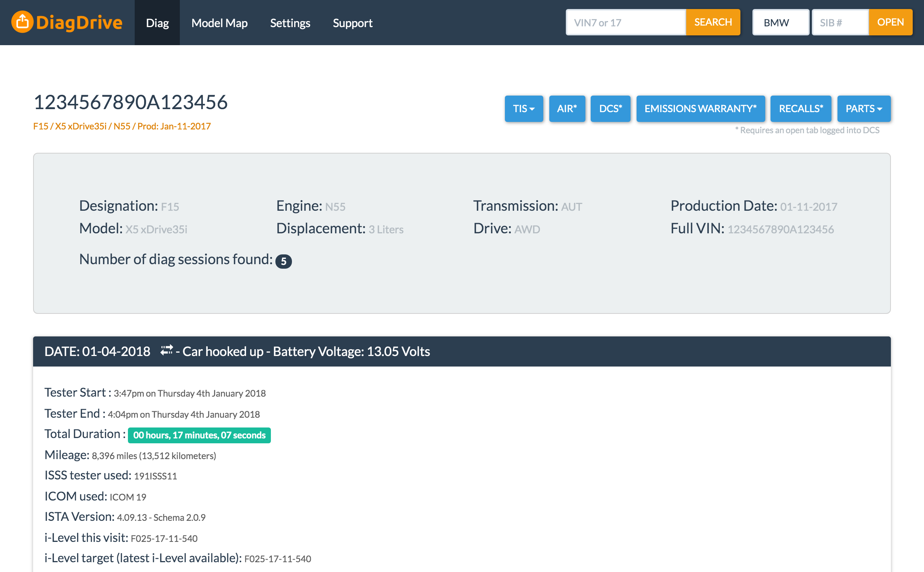The width and height of the screenshot is (924, 572).
Task: Open the TIS dropdown menu
Action: [x=523, y=109]
